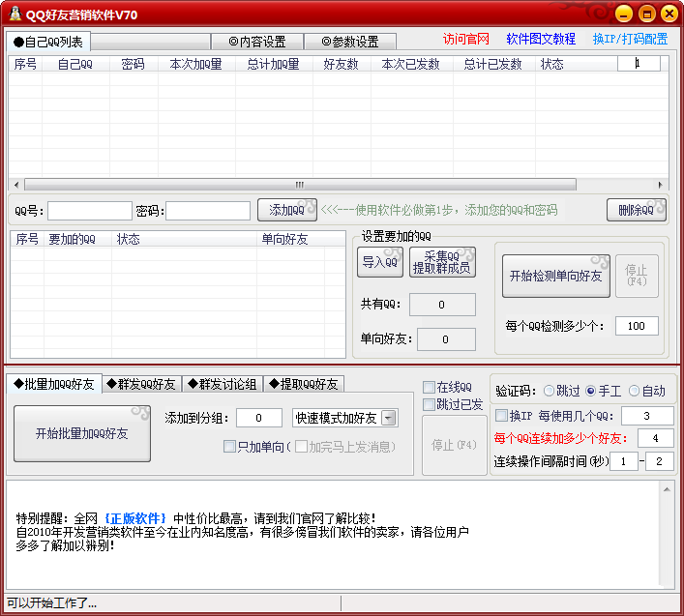Viewport: 684px width, 616px height.
Task: Enable the 在线QQ checkbox
Action: click(429, 387)
